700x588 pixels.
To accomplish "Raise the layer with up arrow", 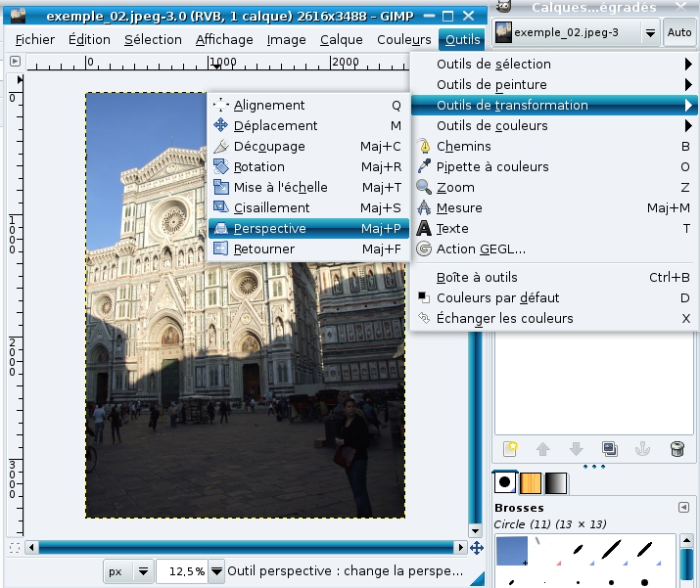I will (542, 448).
